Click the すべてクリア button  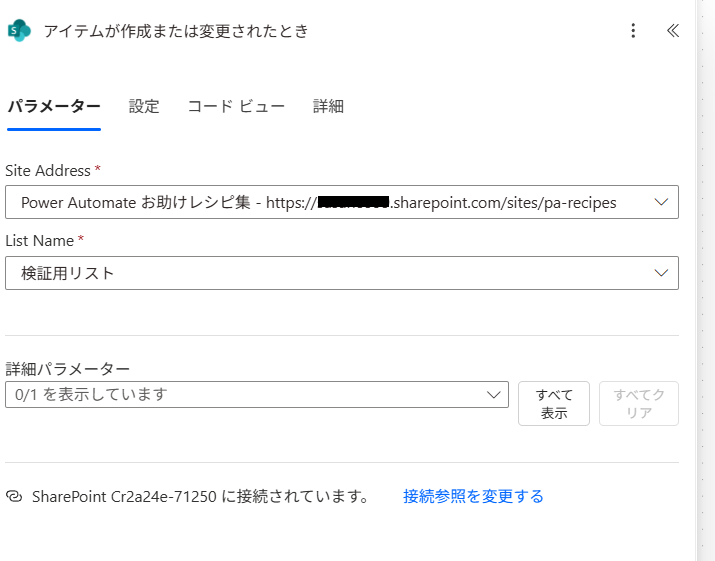pyautogui.click(x=639, y=404)
